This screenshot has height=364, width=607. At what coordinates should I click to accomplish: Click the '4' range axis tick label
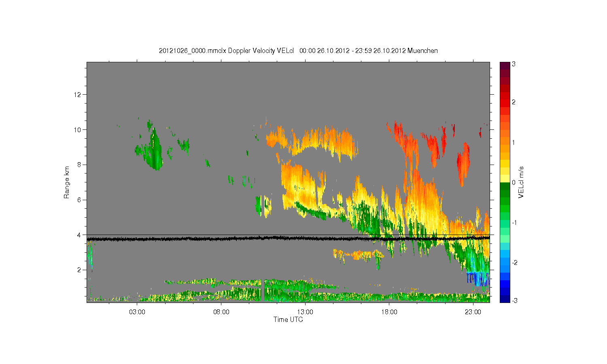click(79, 235)
